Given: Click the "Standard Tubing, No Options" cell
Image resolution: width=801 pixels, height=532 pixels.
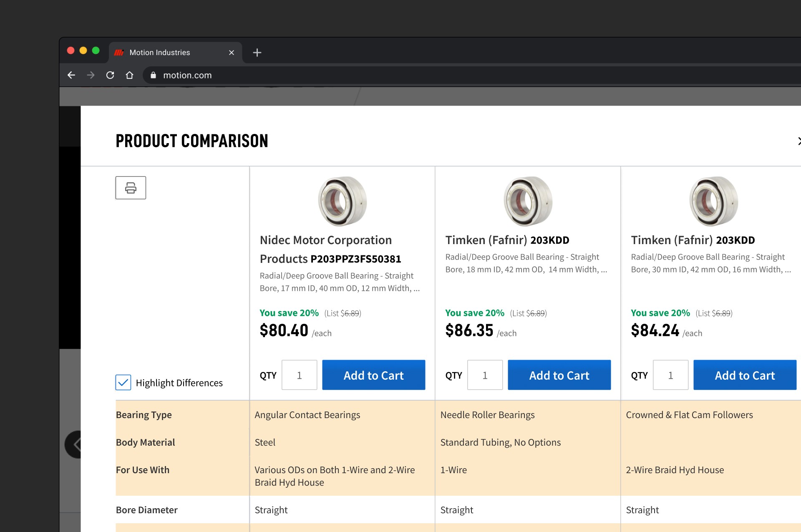Looking at the screenshot, I should (x=501, y=442).
